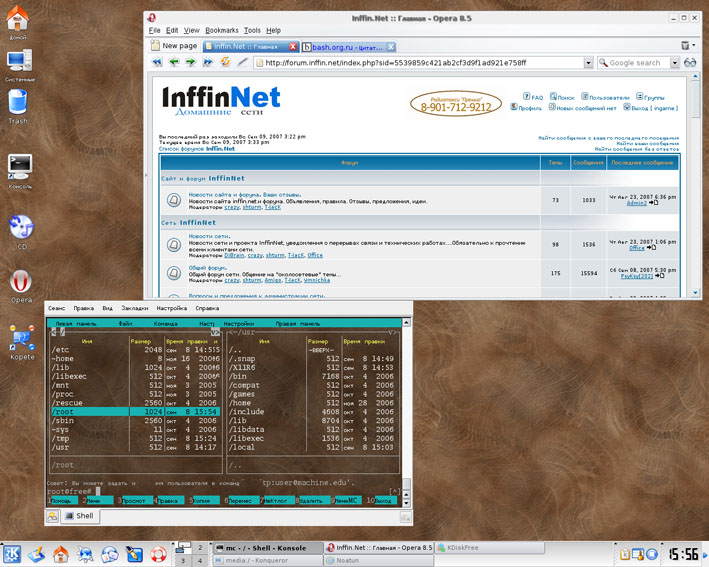Open the Новости сети forum link
Image resolution: width=709 pixels, height=567 pixels.
pos(209,236)
